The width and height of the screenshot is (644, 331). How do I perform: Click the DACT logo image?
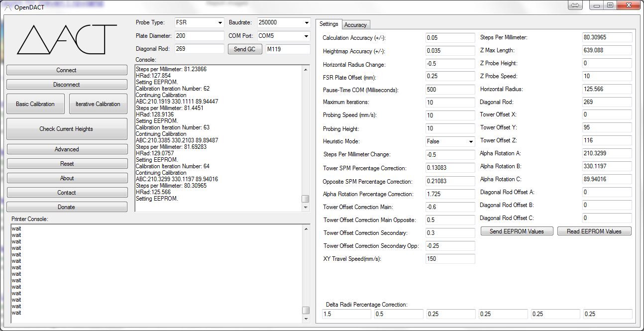(x=67, y=40)
